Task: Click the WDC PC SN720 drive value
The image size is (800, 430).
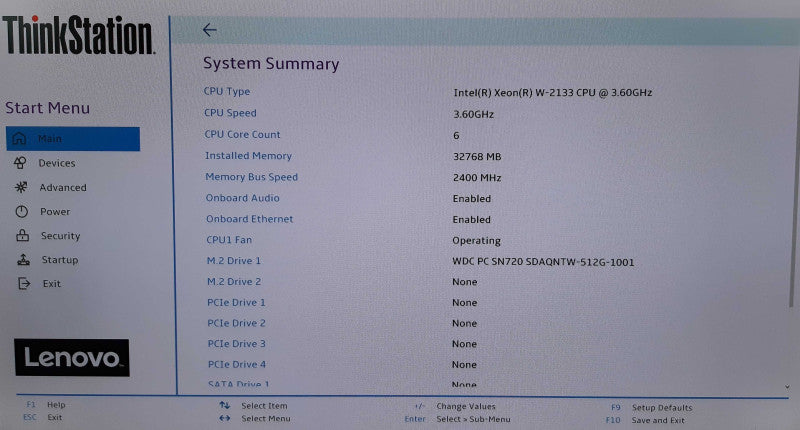Action: click(x=543, y=262)
